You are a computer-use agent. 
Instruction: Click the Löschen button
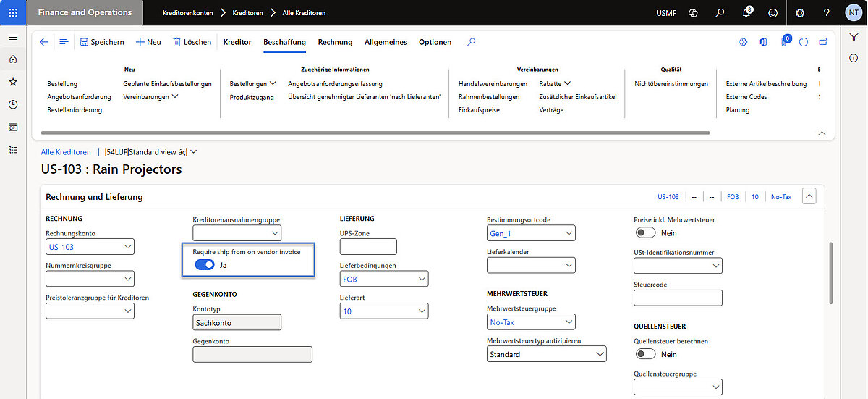(192, 42)
